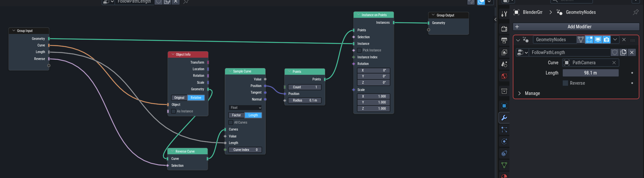Adjust the Points Count field

point(305,87)
